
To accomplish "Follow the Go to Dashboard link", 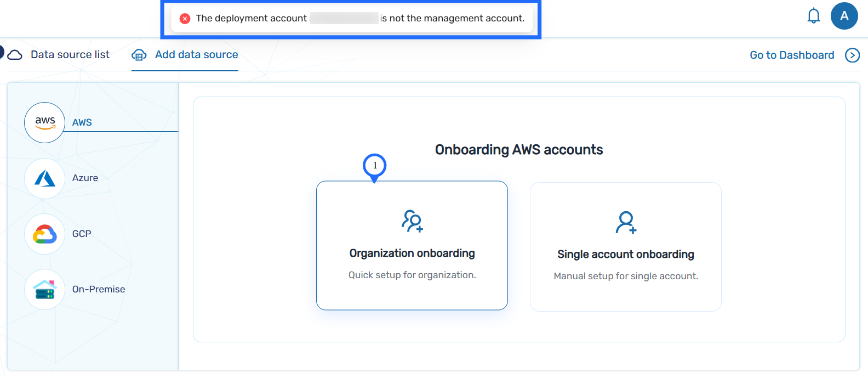I will click(792, 55).
